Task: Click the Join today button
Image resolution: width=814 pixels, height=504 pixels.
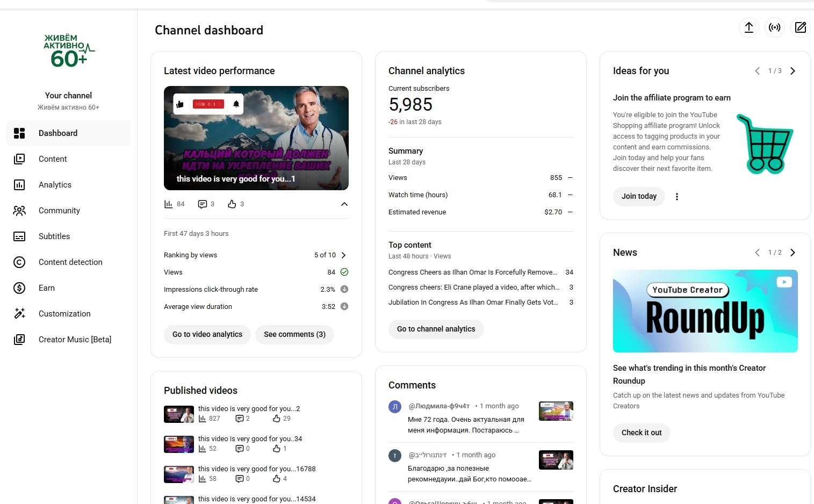Action: pos(639,197)
